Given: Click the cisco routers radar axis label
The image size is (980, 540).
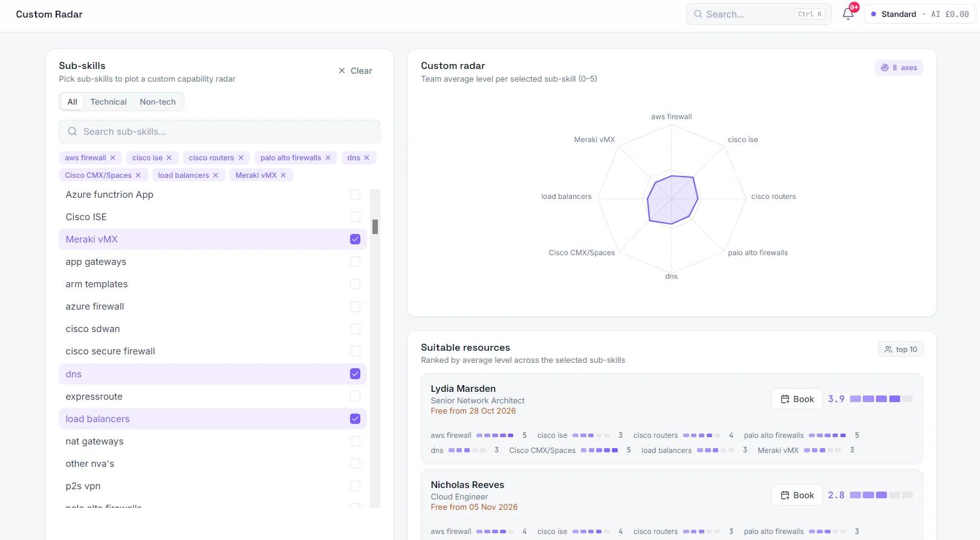Looking at the screenshot, I should point(773,197).
